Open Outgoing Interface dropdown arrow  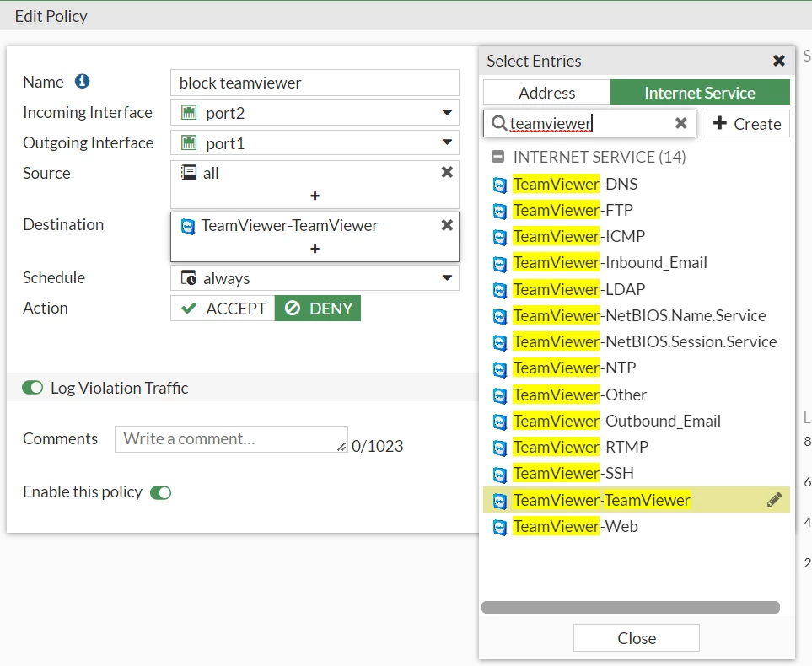tap(447, 142)
